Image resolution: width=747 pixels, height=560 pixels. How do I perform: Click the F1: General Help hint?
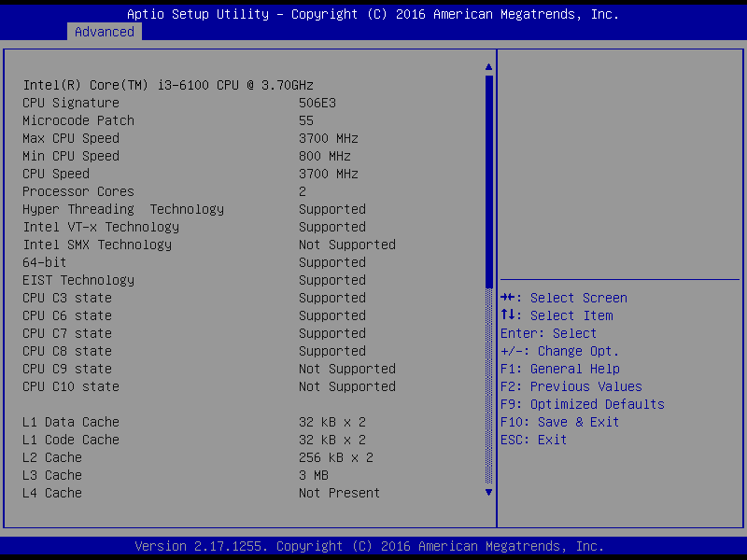click(x=560, y=369)
